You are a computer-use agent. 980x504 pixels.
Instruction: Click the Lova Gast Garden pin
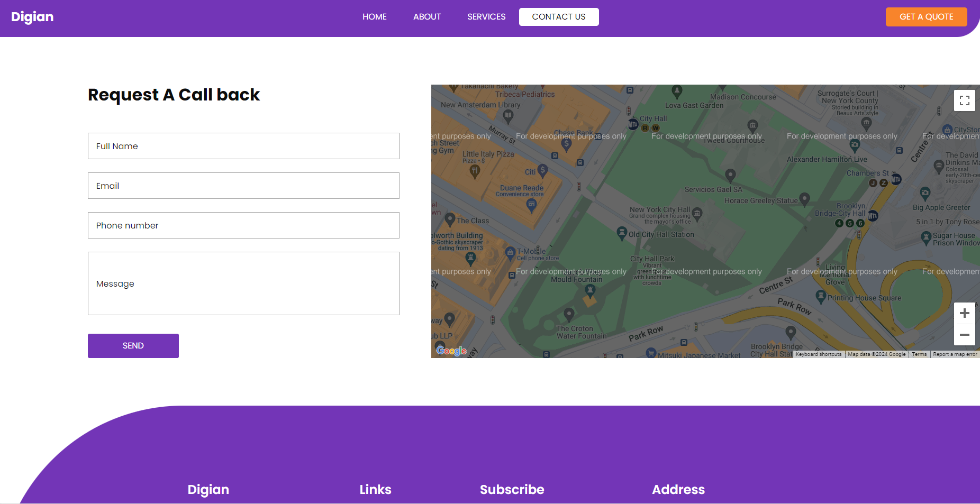pos(677,91)
